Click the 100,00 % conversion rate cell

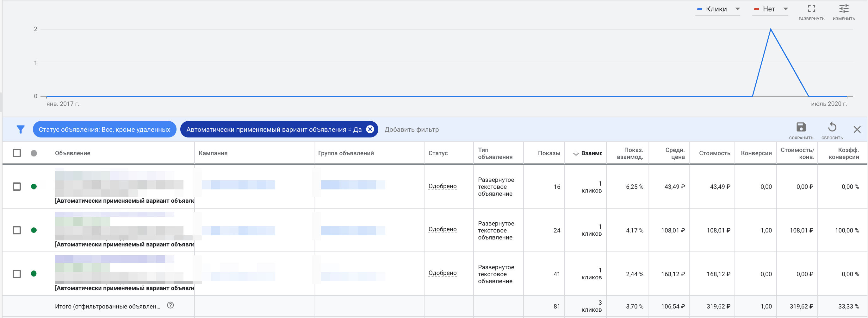[x=847, y=231]
